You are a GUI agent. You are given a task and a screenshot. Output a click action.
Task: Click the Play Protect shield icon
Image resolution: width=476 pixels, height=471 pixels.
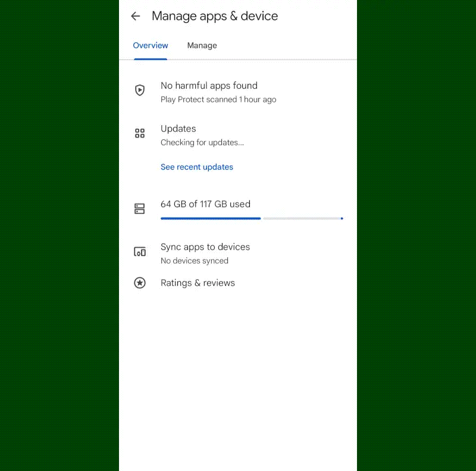pos(140,91)
